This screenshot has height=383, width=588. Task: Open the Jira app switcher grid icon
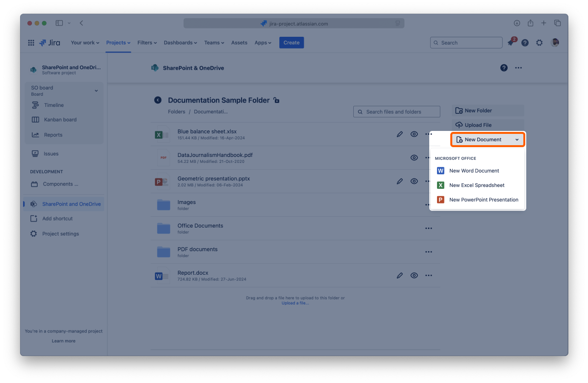point(31,43)
